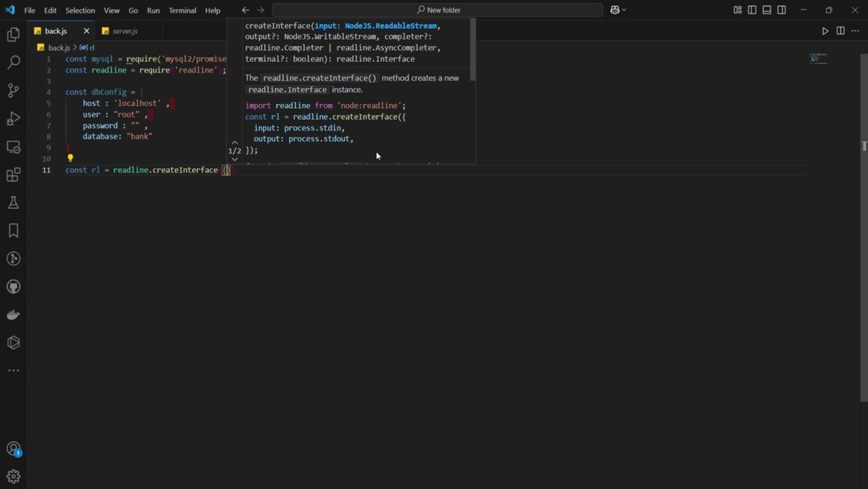Image resolution: width=868 pixels, height=489 pixels.
Task: Click the VS Code logo icon
Action: (x=10, y=10)
